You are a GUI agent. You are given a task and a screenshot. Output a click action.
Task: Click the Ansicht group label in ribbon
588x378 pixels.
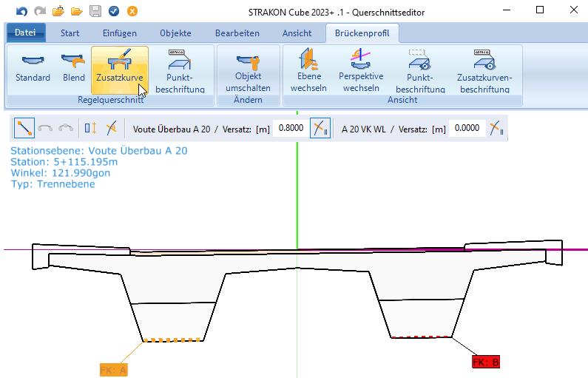coord(402,100)
